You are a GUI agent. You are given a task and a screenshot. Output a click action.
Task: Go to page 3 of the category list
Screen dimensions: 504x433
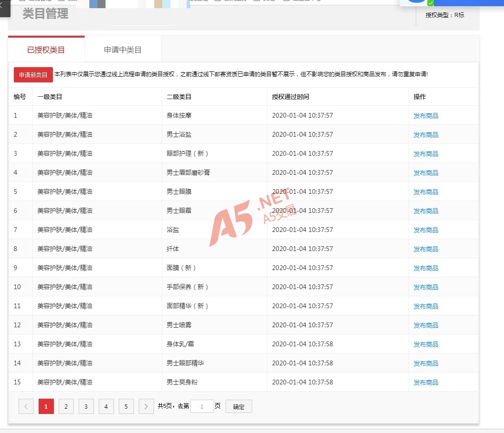(x=86, y=406)
